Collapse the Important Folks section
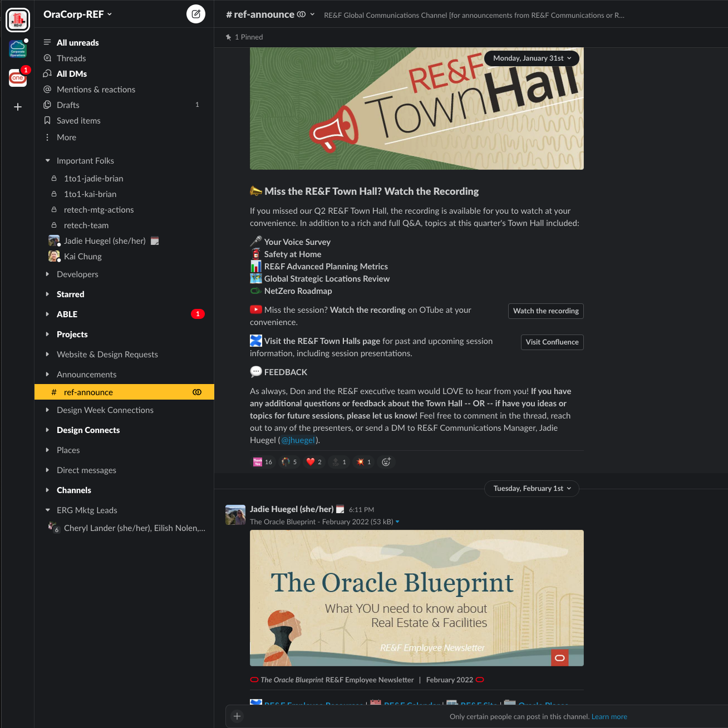728x728 pixels. [48, 161]
